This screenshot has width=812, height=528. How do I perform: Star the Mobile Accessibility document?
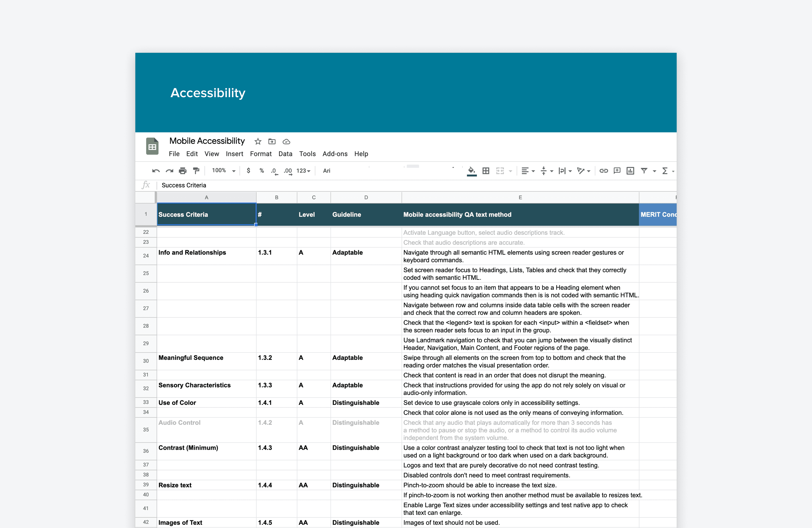click(258, 141)
